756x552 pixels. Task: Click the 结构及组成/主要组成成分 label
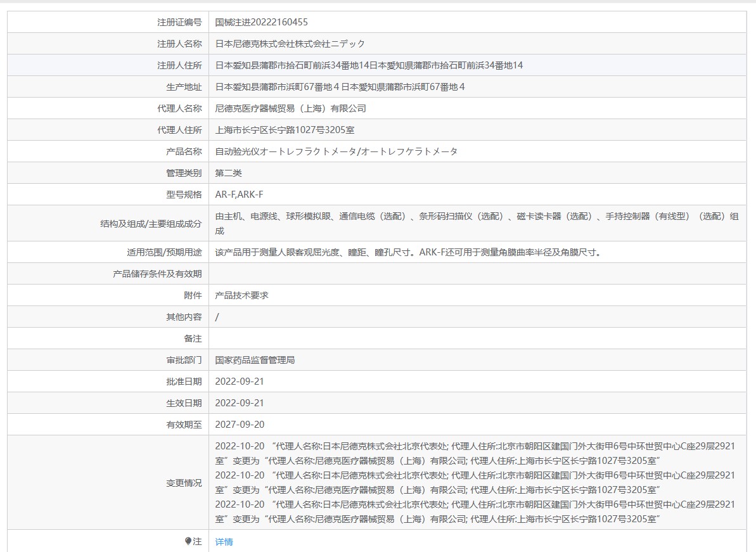click(x=151, y=224)
